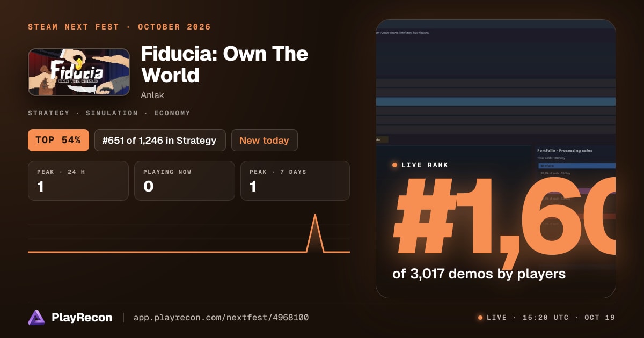Select the SIMULATION genre tag
This screenshot has width=644, height=338.
(112, 113)
